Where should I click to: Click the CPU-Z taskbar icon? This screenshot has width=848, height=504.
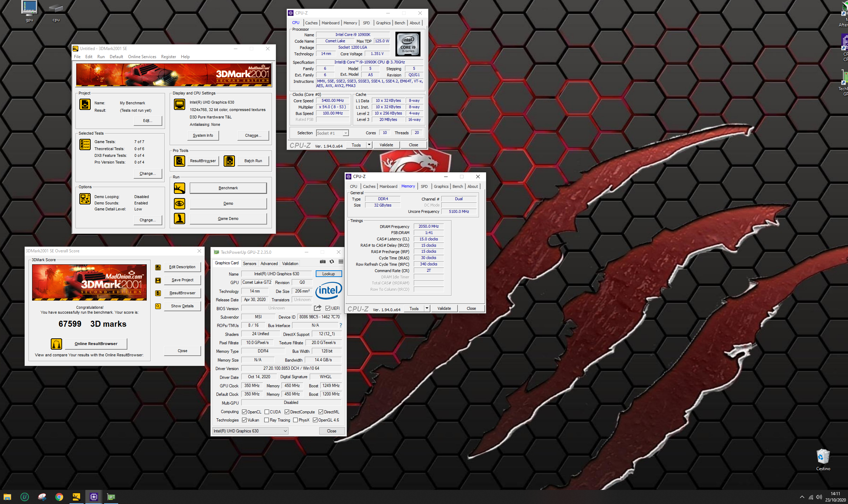click(93, 497)
